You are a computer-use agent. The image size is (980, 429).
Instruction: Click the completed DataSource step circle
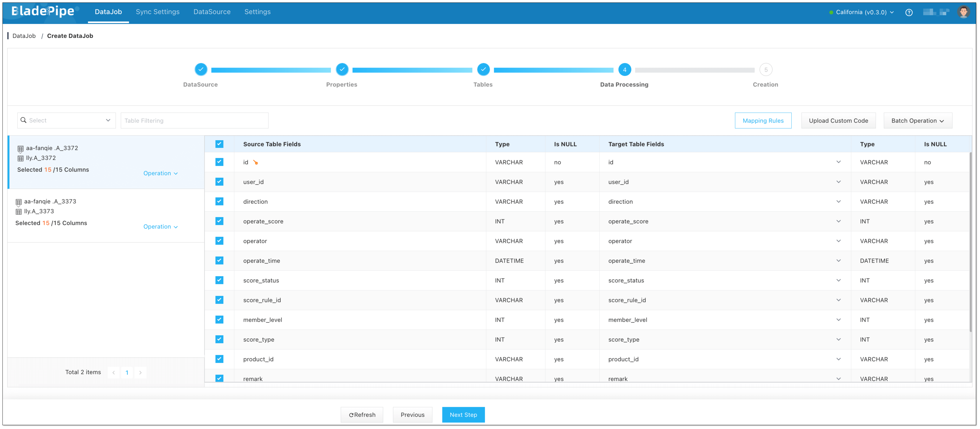point(201,70)
